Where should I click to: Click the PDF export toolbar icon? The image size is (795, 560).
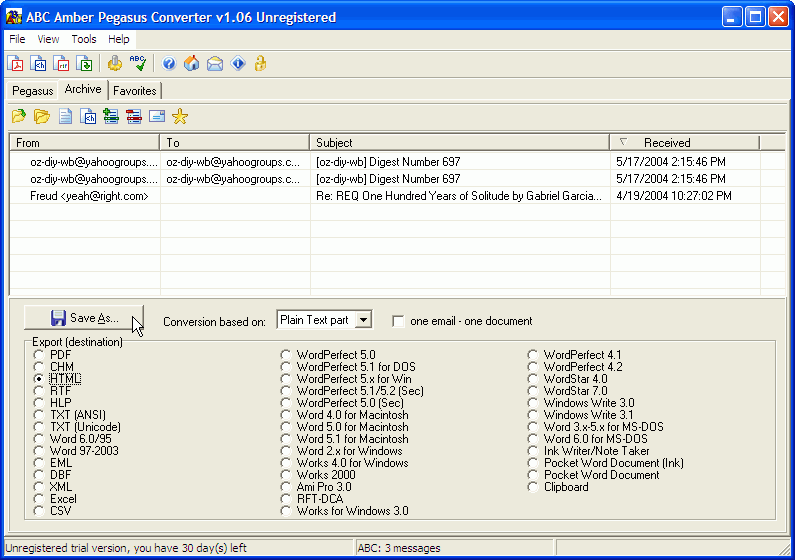(x=15, y=63)
